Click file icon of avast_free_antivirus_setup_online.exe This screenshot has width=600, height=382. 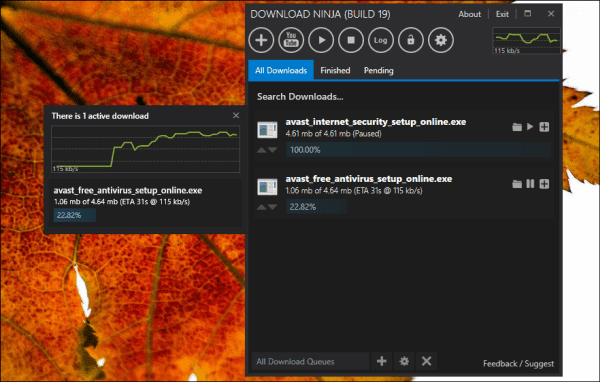click(x=267, y=187)
